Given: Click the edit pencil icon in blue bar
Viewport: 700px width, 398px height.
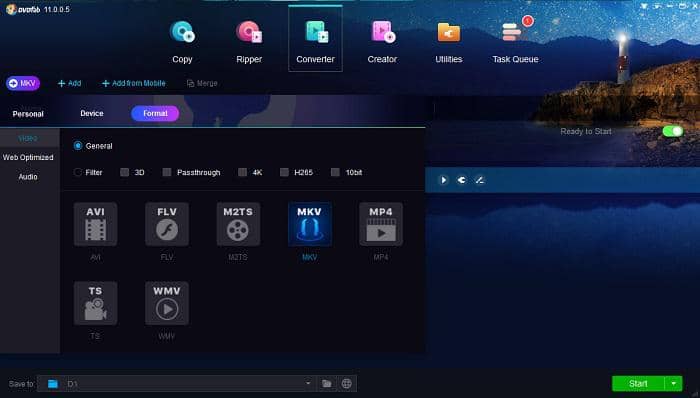Looking at the screenshot, I should (479, 180).
